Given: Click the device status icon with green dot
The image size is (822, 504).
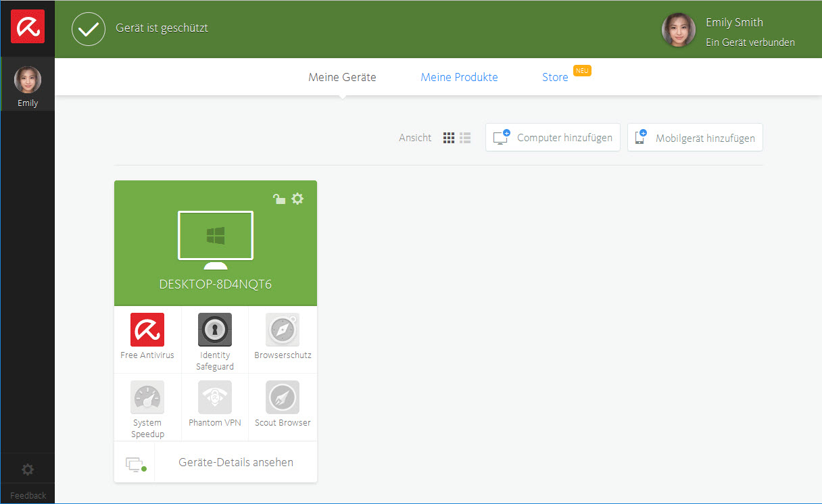Looking at the screenshot, I should 135,463.
